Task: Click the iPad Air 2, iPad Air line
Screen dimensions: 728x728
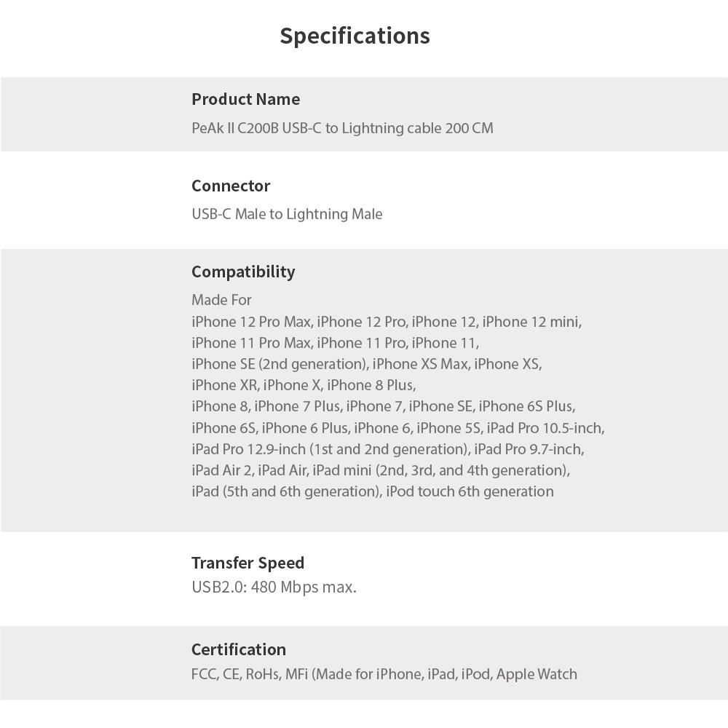Action: 380,470
